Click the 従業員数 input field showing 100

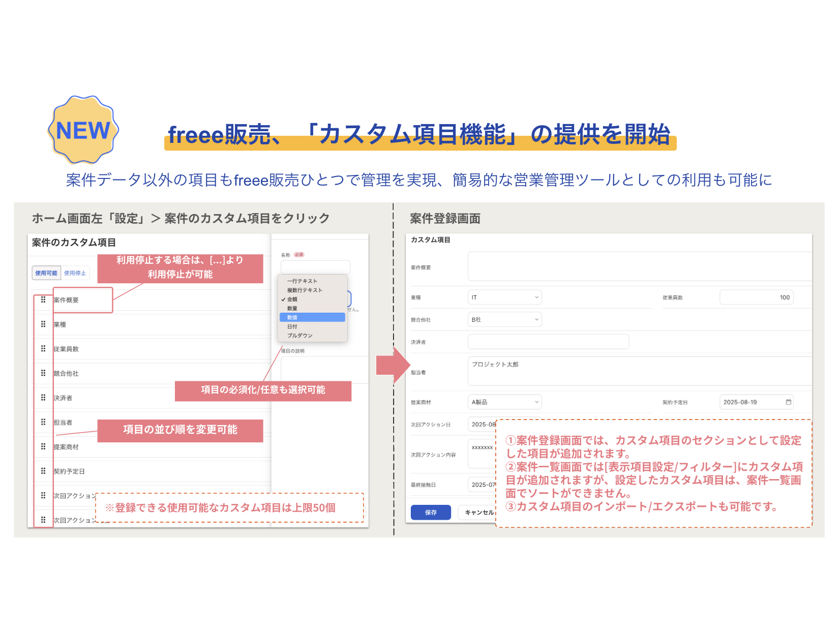756,297
